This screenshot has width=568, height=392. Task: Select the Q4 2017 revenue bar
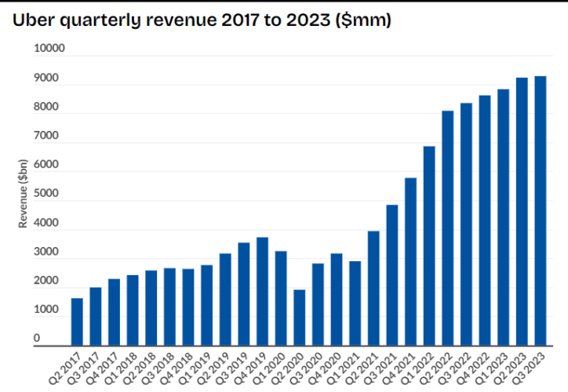pyautogui.click(x=114, y=312)
